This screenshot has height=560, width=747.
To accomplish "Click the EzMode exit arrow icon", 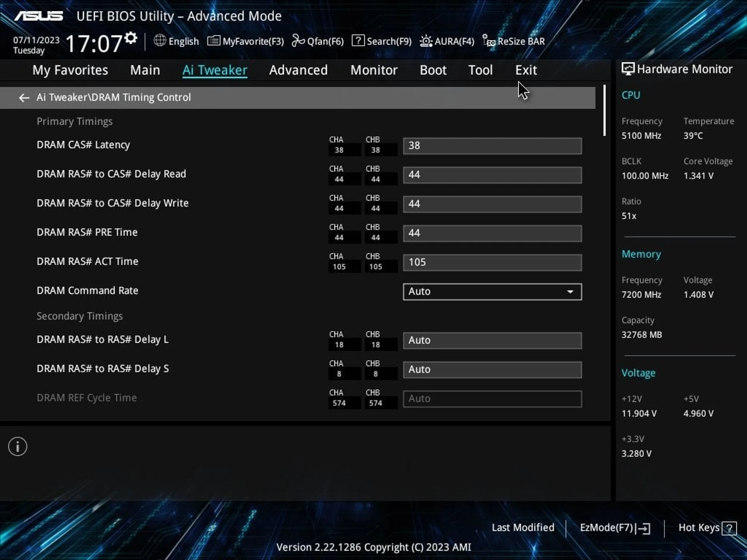I will tap(643, 528).
